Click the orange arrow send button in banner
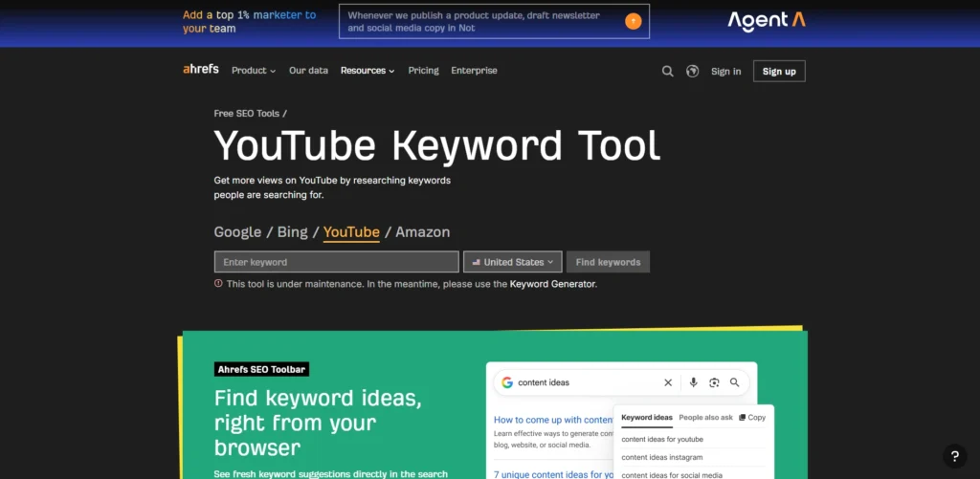 pos(633,21)
